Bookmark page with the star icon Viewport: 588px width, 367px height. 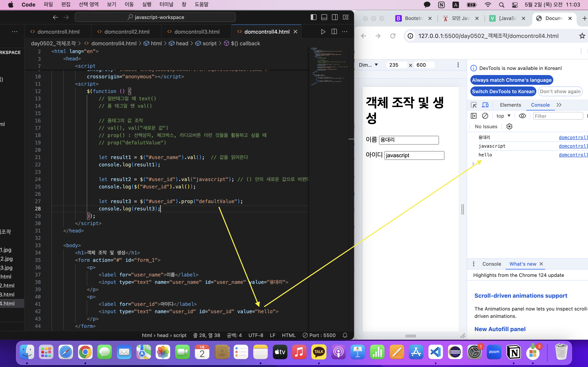tap(582, 36)
